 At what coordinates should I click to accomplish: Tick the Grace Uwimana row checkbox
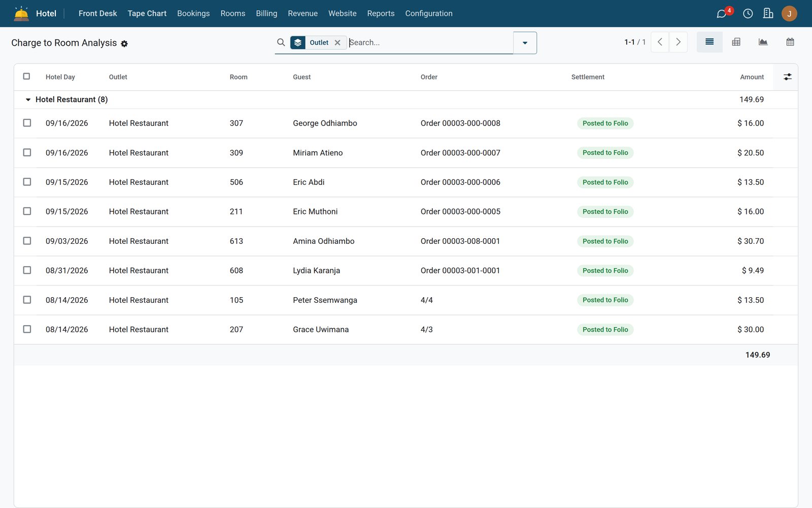pyautogui.click(x=27, y=329)
